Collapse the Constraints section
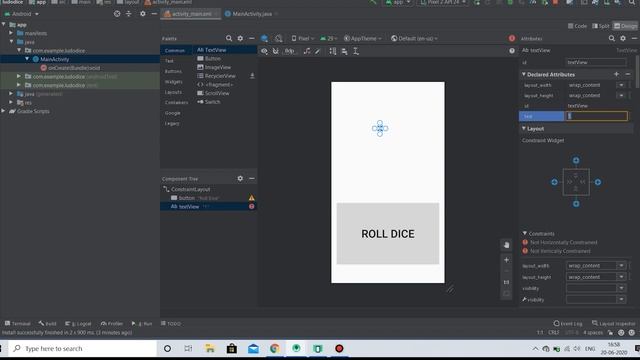 coord(525,233)
